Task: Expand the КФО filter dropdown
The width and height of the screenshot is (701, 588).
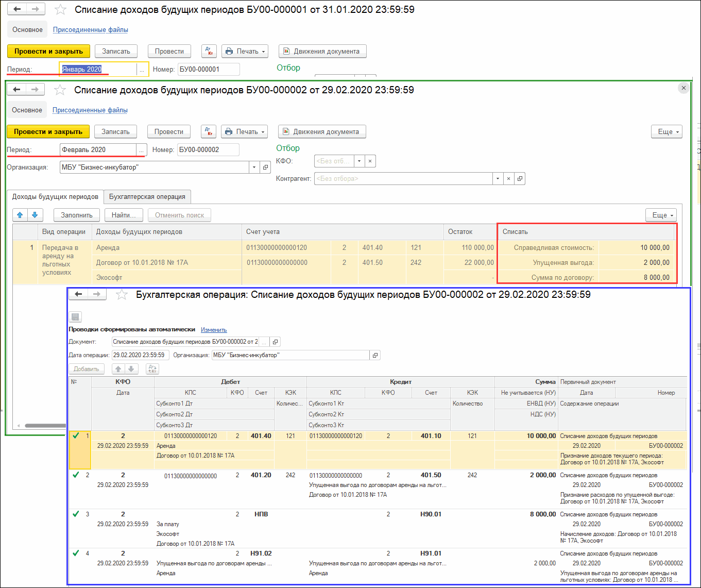Action: pos(360,161)
